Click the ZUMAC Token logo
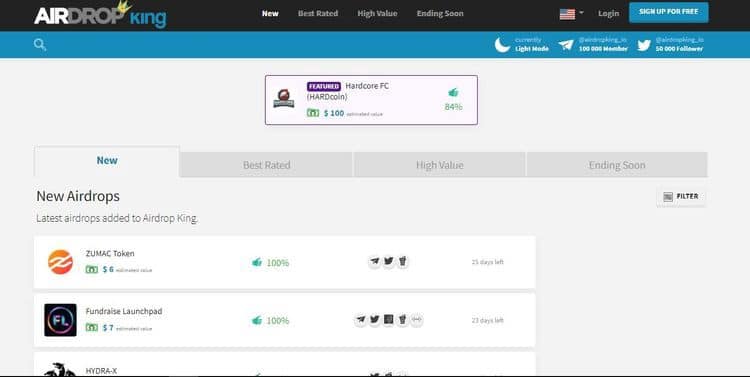 point(60,262)
